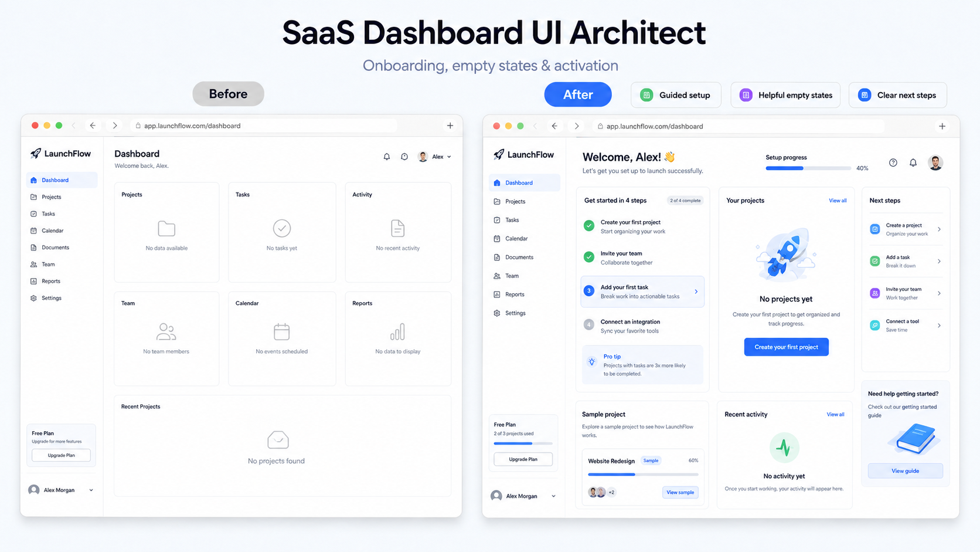Open Invite your team next step chevron
This screenshot has width=980, height=552.
(x=939, y=293)
